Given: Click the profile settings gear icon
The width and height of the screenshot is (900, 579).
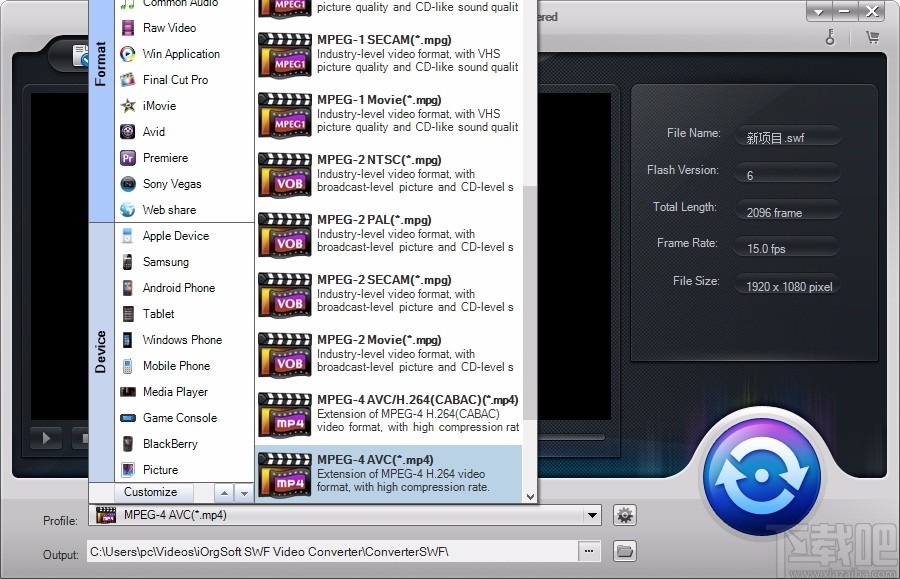Looking at the screenshot, I should (625, 515).
